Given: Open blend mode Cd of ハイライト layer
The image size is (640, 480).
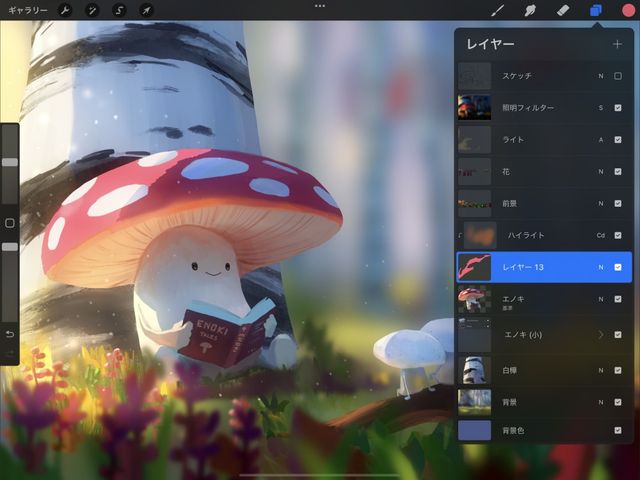Looking at the screenshot, I should click(601, 235).
